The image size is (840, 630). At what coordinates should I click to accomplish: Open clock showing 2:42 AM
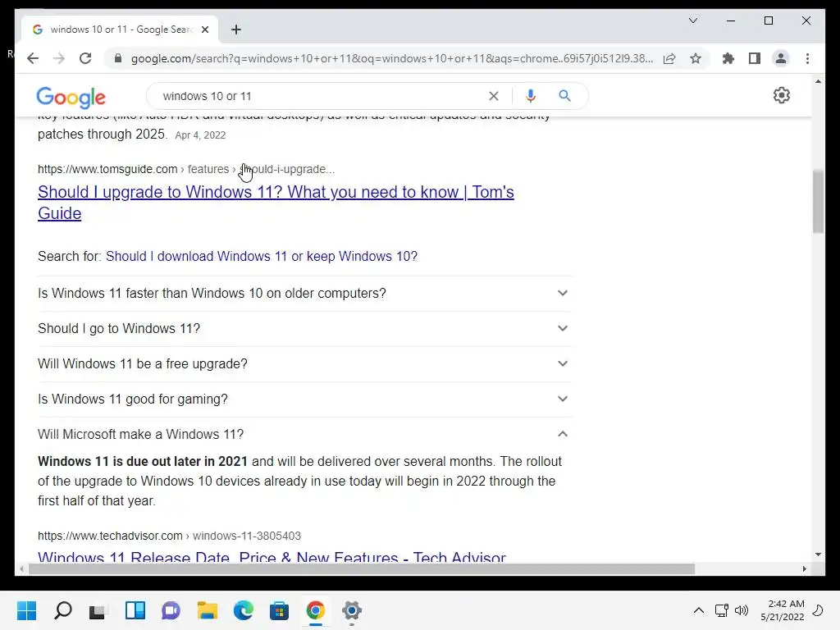click(x=782, y=610)
